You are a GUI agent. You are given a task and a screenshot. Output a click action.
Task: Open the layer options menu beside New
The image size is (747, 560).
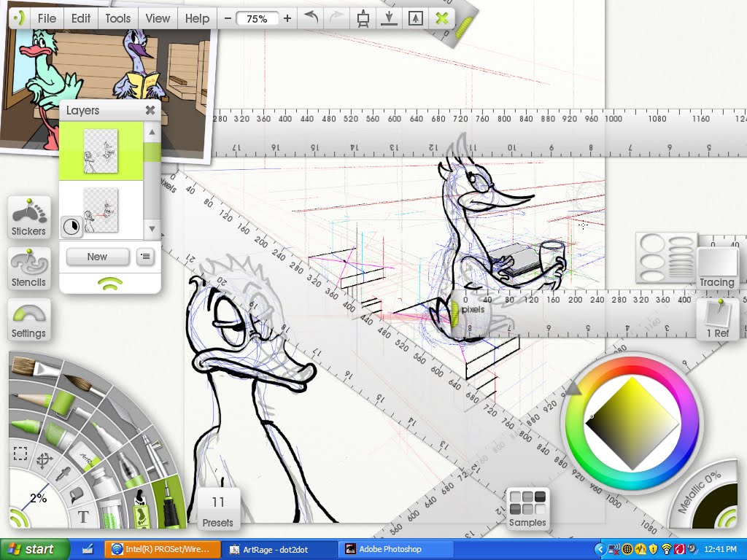coord(144,257)
